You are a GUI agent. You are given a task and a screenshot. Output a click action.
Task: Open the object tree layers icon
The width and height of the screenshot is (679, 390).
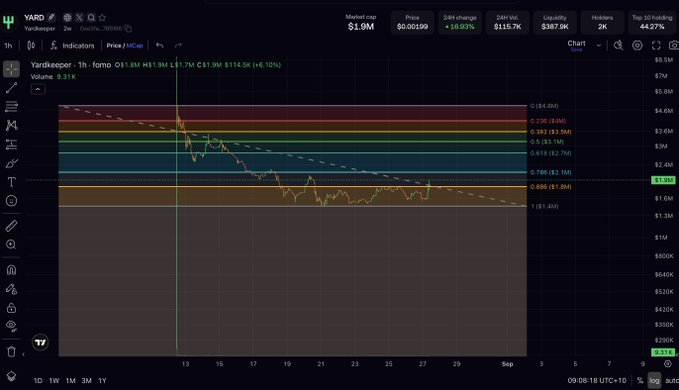click(11, 376)
